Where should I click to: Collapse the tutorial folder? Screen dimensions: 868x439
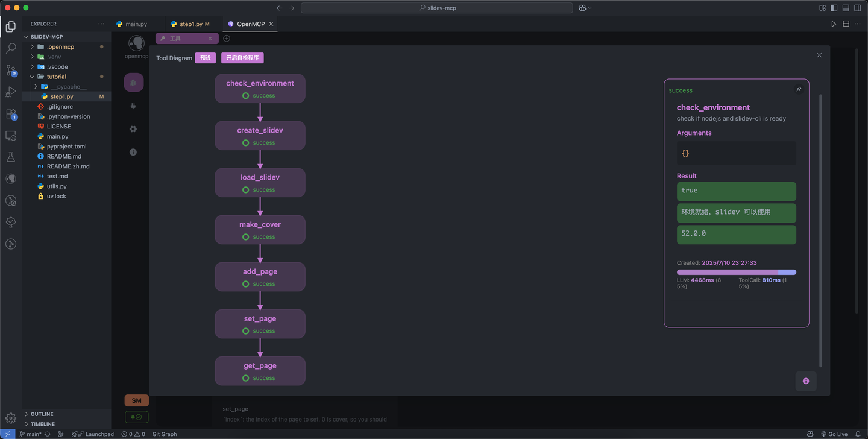[66, 77]
